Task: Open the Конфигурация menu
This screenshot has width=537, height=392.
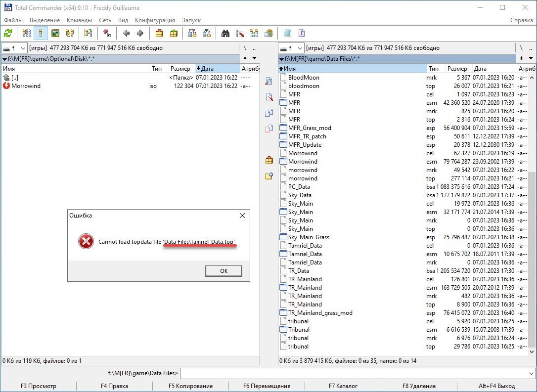Action: click(x=155, y=20)
